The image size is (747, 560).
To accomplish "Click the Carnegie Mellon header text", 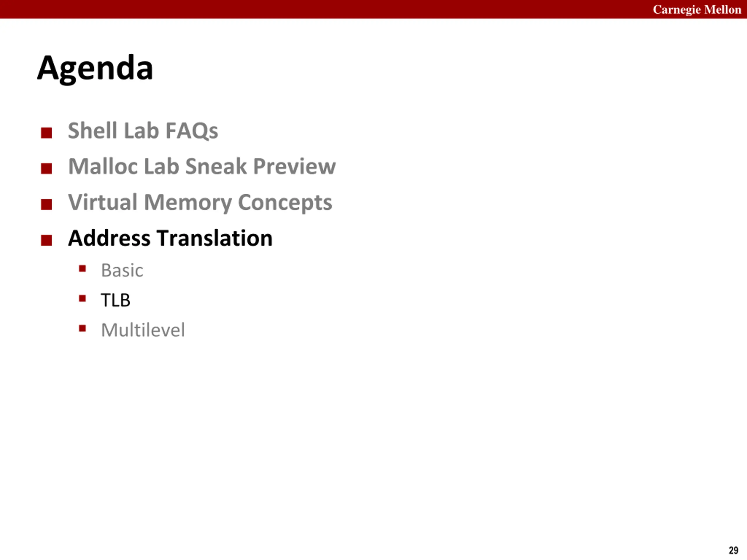I will [697, 10].
